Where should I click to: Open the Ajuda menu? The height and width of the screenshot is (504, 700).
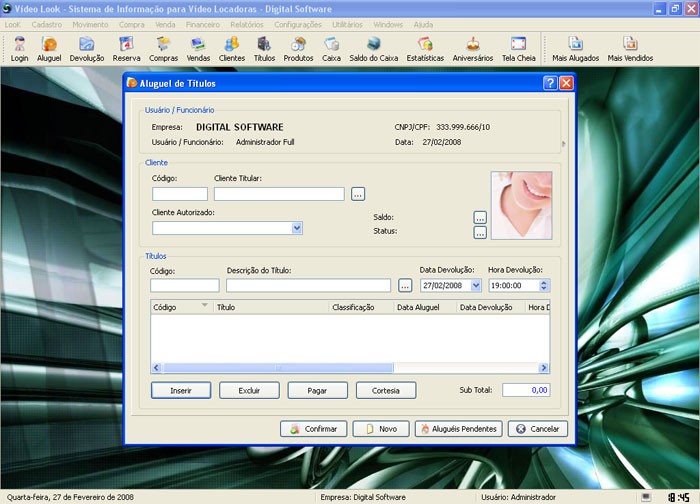[x=423, y=25]
